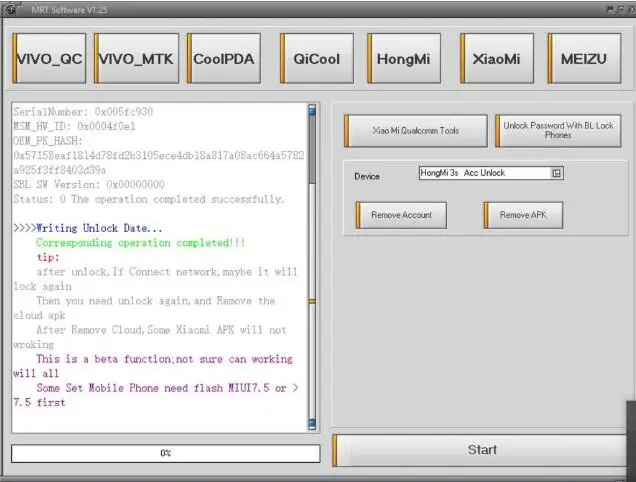This screenshot has height=482, width=636.
Task: Click the log scrollbar down arrow
Action: point(312,424)
